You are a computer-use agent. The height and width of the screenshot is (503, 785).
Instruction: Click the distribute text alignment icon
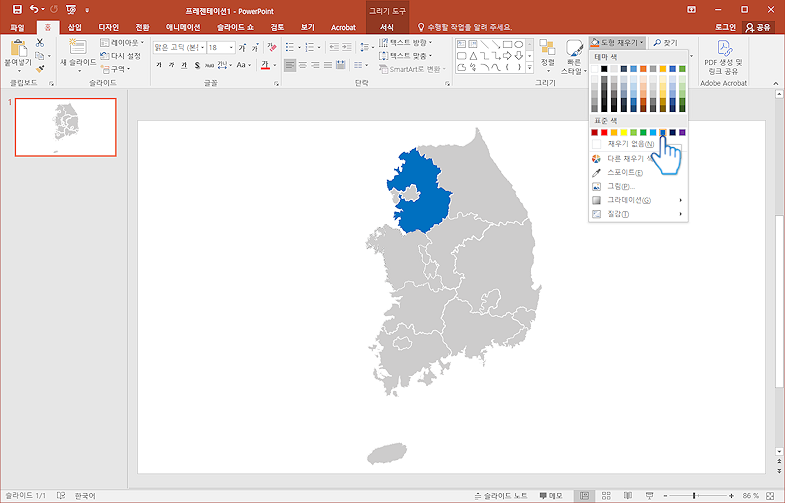[x=341, y=65]
